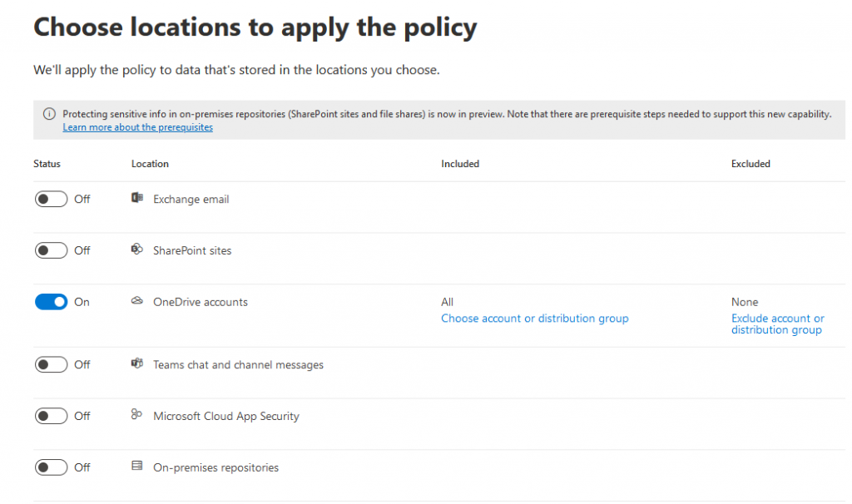
Task: Click the On-premises repositories icon
Action: coord(137,467)
